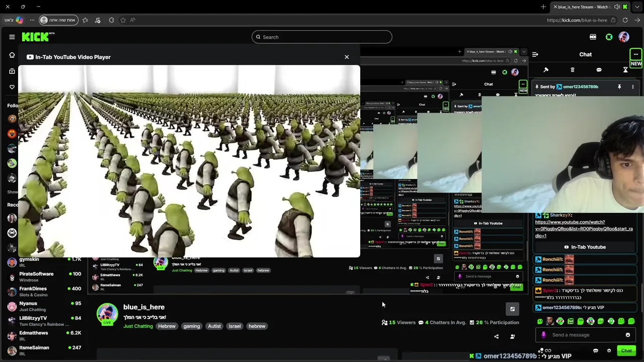
Task: Open the chat three-dots options menu
Action: pos(636,54)
